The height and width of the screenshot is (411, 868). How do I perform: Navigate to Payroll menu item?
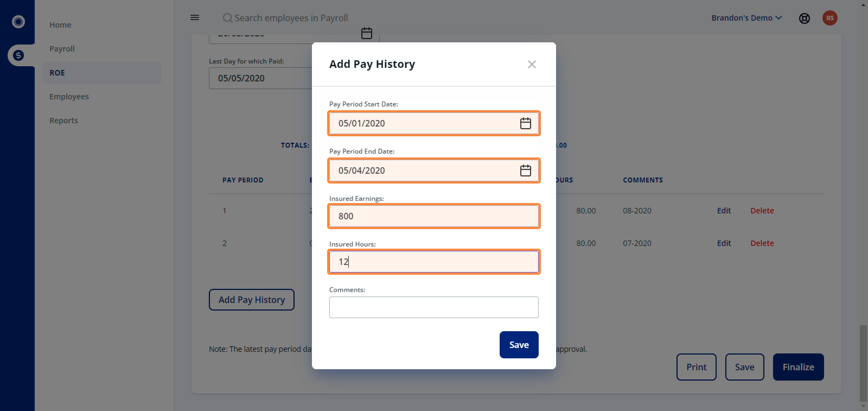coord(62,49)
